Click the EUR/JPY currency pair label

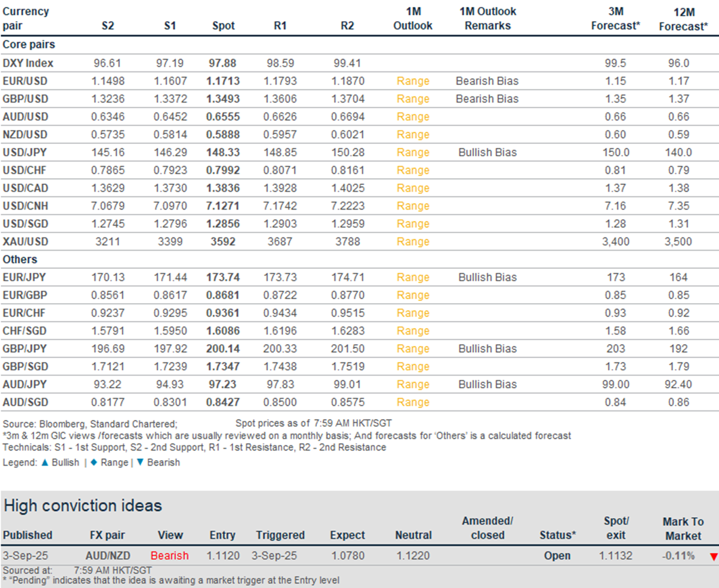[x=25, y=277]
